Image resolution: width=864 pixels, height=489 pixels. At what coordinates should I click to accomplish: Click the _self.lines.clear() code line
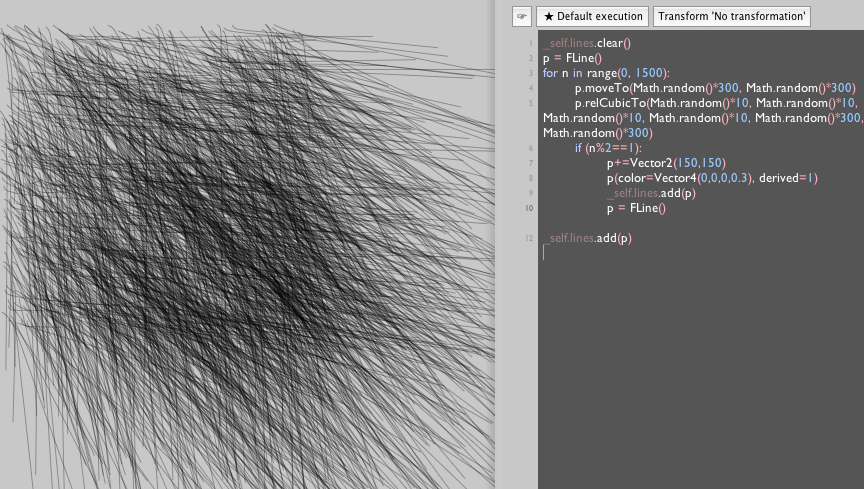(x=588, y=44)
